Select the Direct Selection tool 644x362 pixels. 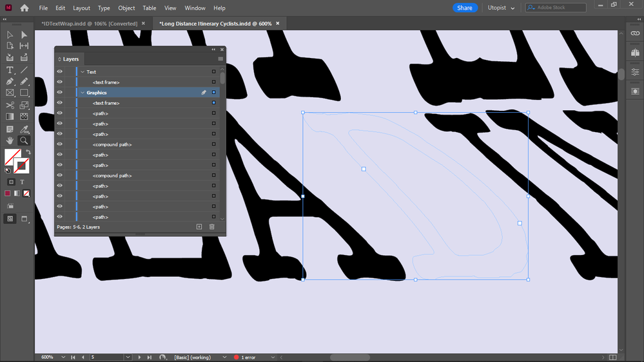pos(24,35)
